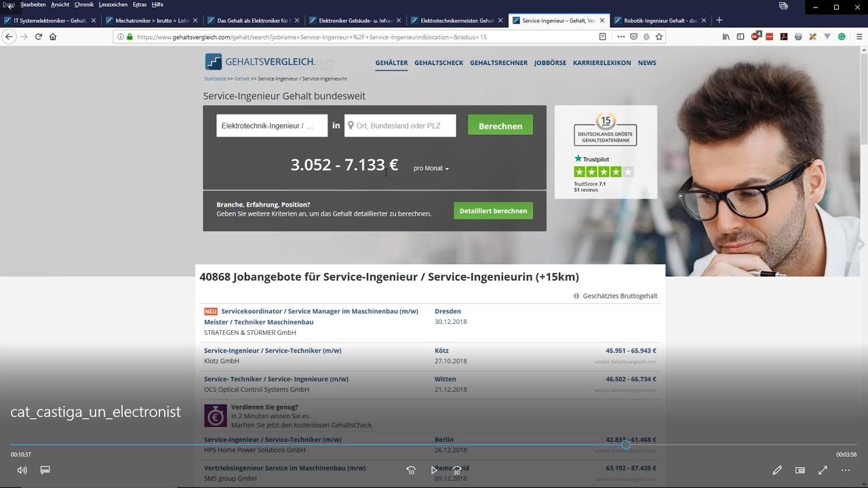Viewport: 868px width, 488px height.
Task: Click the green Berechnen button
Action: click(500, 125)
